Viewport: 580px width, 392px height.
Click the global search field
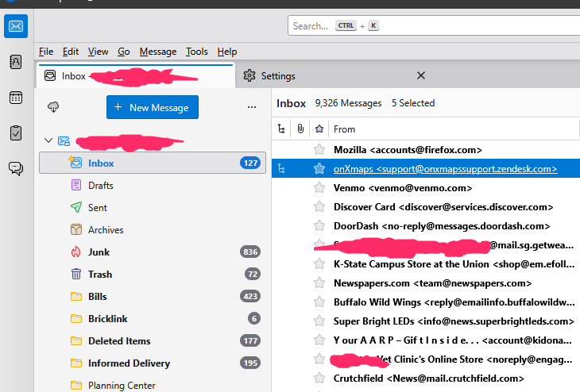434,25
